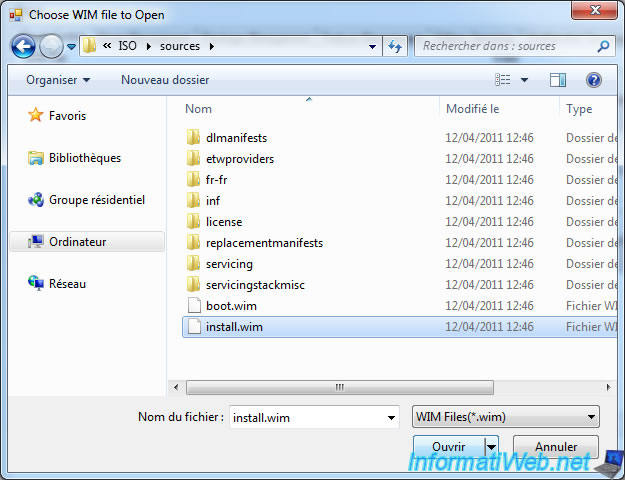Click the Annuler button
Screen dimensions: 625x480
point(556,447)
